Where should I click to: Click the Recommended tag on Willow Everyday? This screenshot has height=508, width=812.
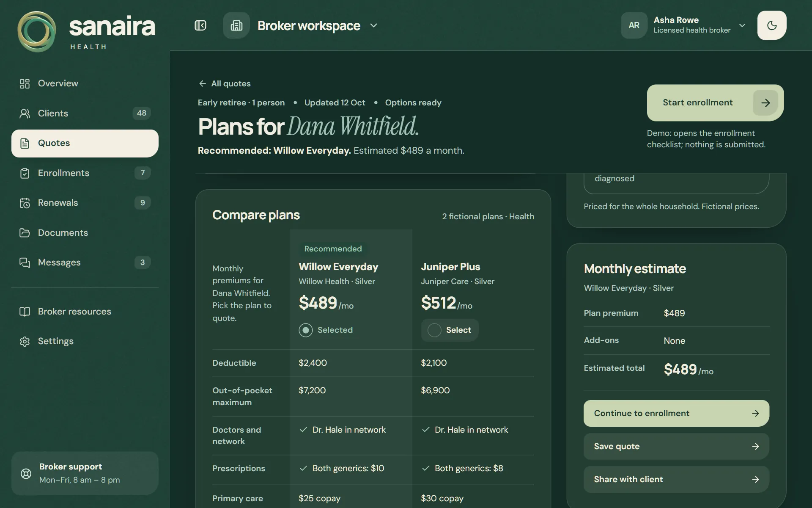tap(333, 248)
